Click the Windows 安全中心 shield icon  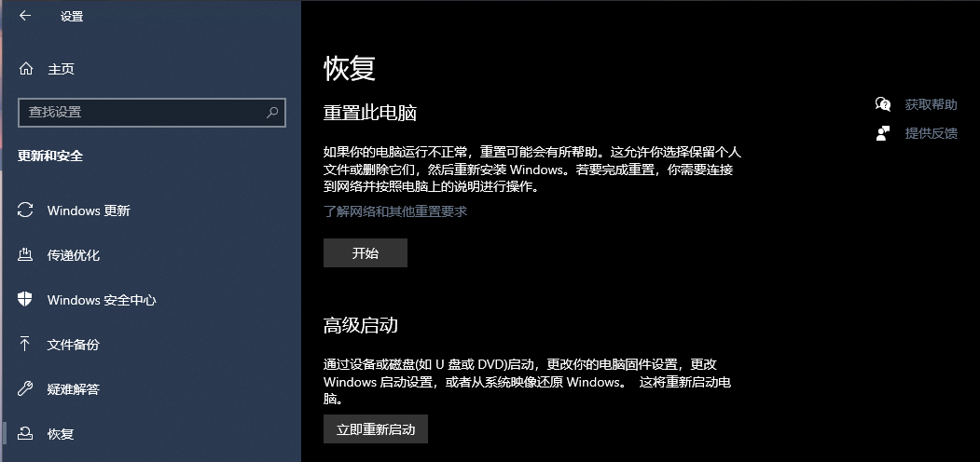(25, 300)
